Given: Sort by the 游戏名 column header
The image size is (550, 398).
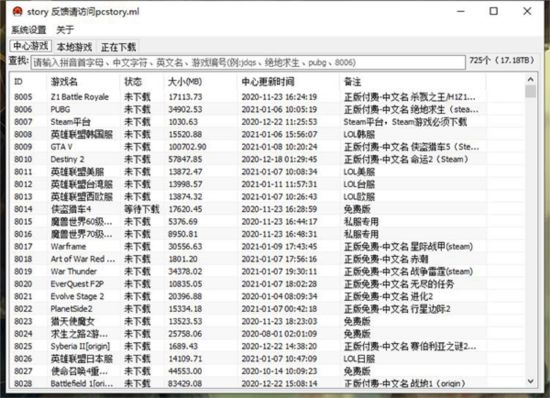Looking at the screenshot, I should pos(64,82).
